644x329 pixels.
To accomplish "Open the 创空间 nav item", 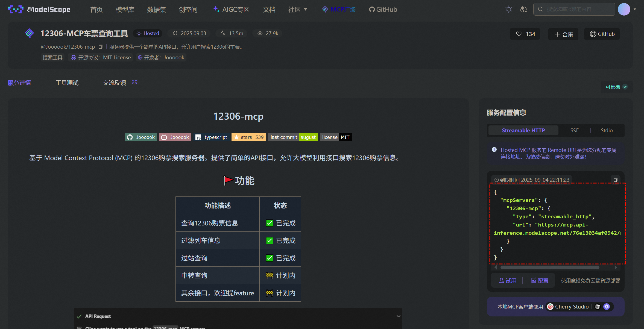I will 188,10.
